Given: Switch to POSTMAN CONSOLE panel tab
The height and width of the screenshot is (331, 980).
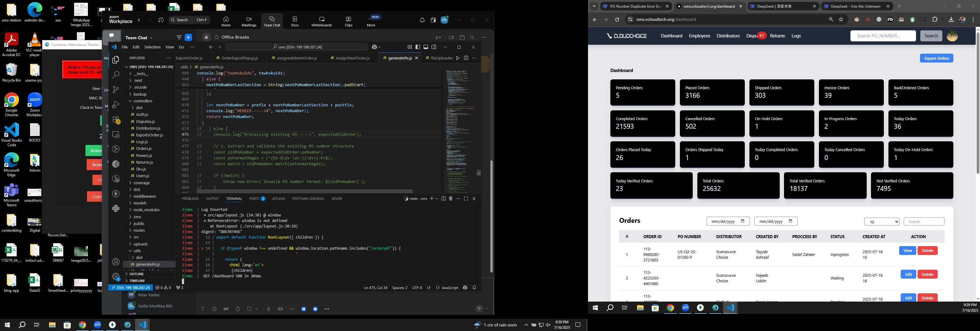Looking at the screenshot, I should point(308,199).
